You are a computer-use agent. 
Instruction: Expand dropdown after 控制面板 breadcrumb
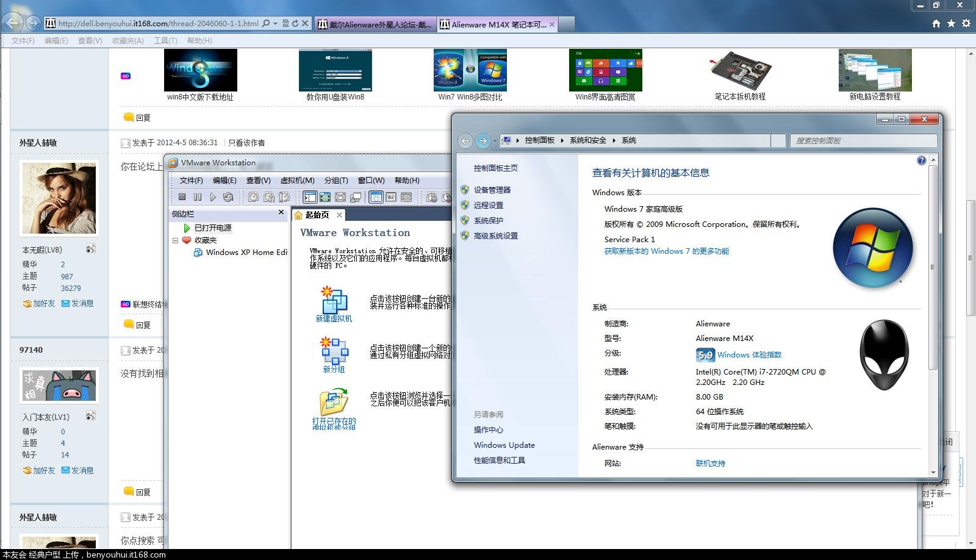tap(562, 140)
